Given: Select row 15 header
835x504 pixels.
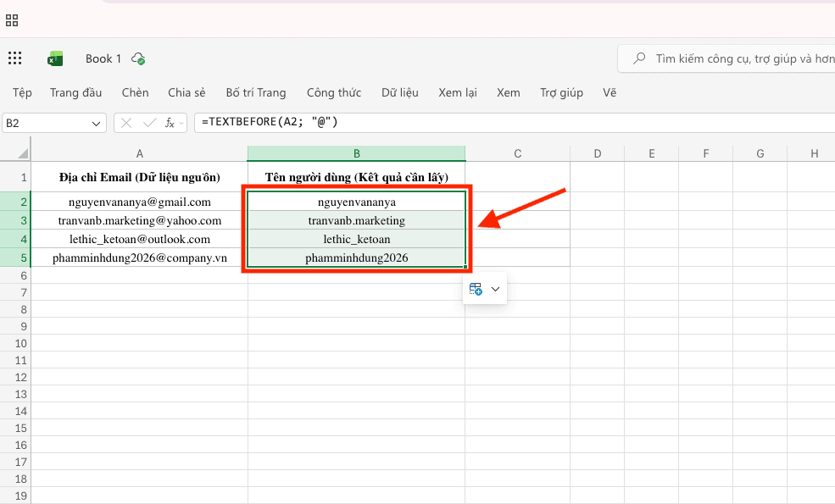Looking at the screenshot, I should [15, 428].
